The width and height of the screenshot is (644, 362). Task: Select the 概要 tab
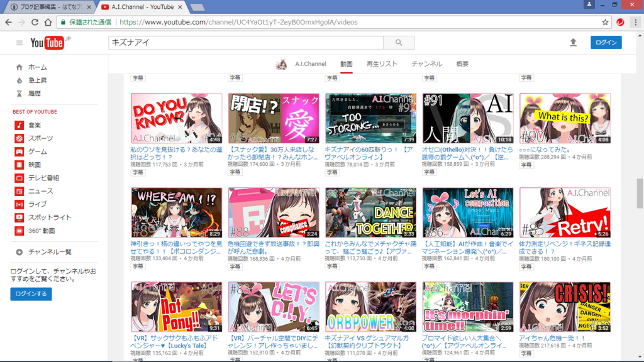point(462,64)
